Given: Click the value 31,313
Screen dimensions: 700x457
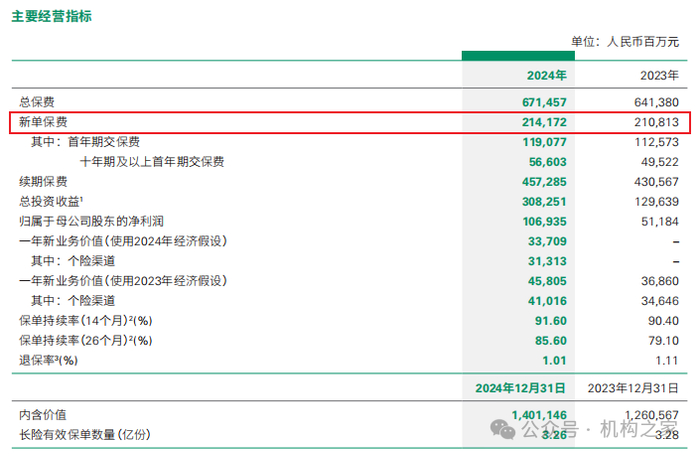Looking at the screenshot, I should 547,262.
